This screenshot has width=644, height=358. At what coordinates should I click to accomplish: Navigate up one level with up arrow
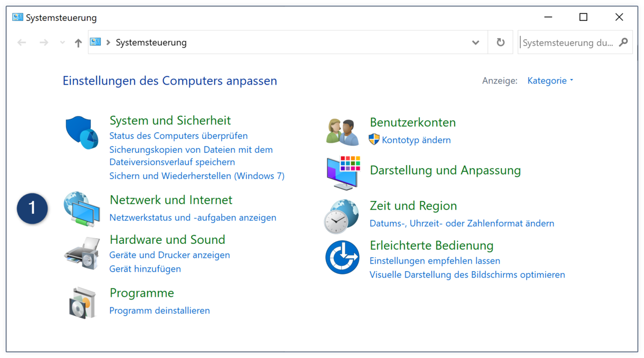78,43
